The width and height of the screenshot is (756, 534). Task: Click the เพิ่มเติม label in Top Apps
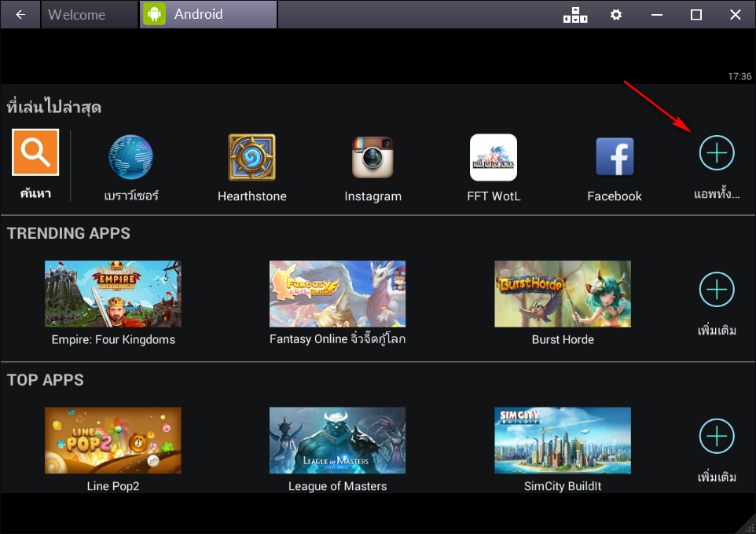coord(717,477)
